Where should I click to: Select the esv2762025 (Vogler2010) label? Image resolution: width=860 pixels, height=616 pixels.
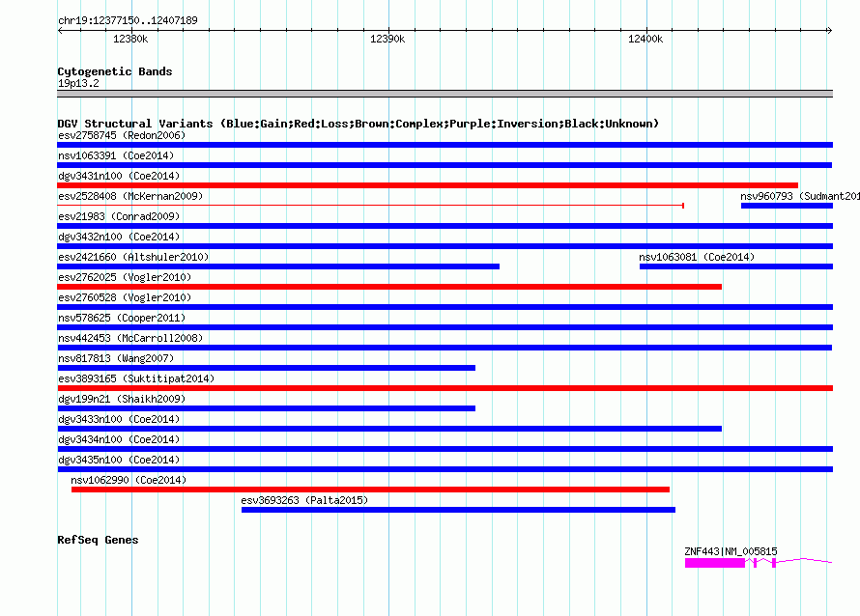(125, 277)
